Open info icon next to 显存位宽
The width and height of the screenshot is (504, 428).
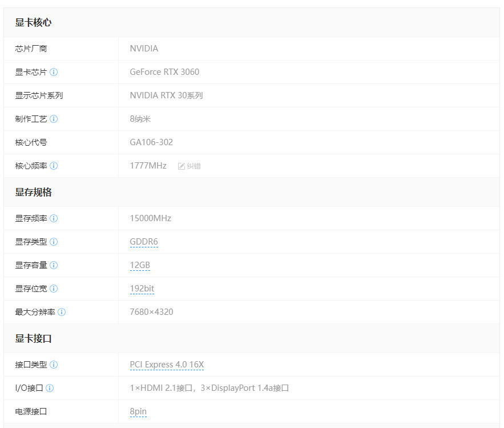point(54,289)
